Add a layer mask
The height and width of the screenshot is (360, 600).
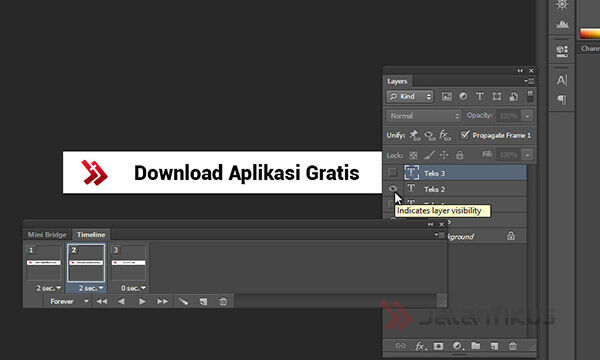click(x=438, y=346)
